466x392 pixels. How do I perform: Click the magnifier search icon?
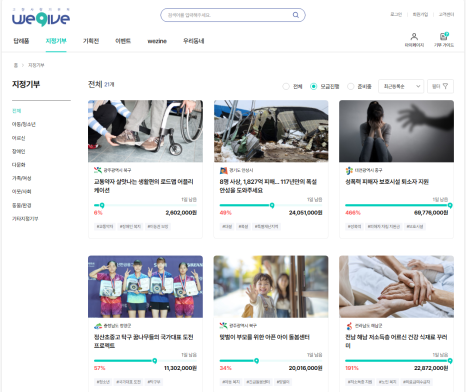[296, 15]
